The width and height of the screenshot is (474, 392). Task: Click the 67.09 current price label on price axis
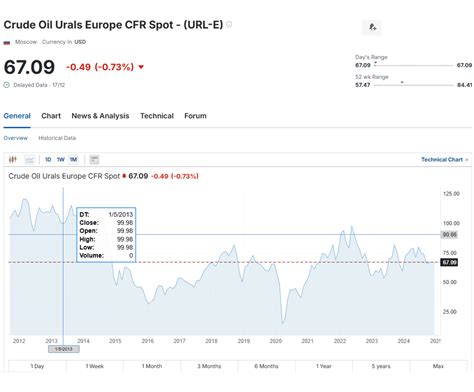coord(449,262)
